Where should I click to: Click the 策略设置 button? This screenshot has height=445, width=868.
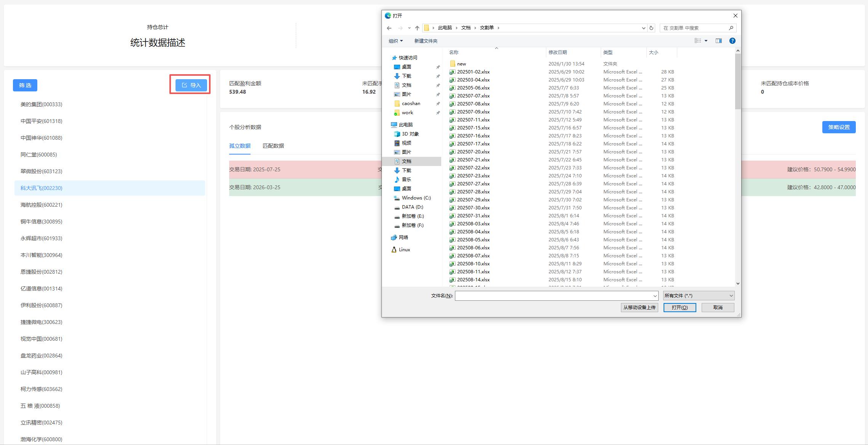[839, 127]
